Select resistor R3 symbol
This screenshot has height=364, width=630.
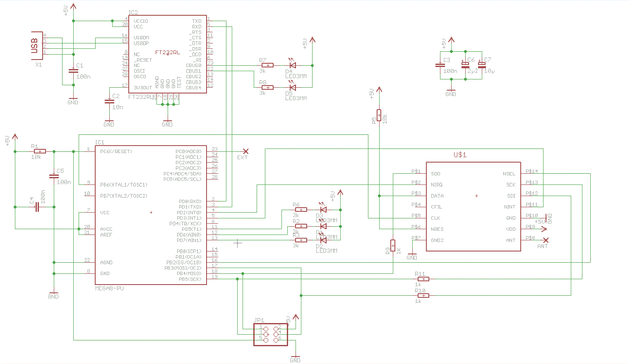tap(301, 240)
